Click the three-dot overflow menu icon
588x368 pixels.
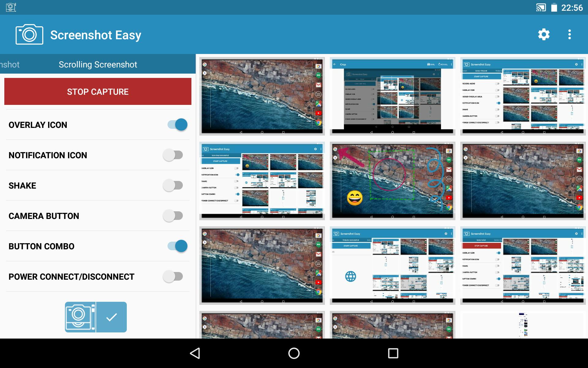coord(570,35)
